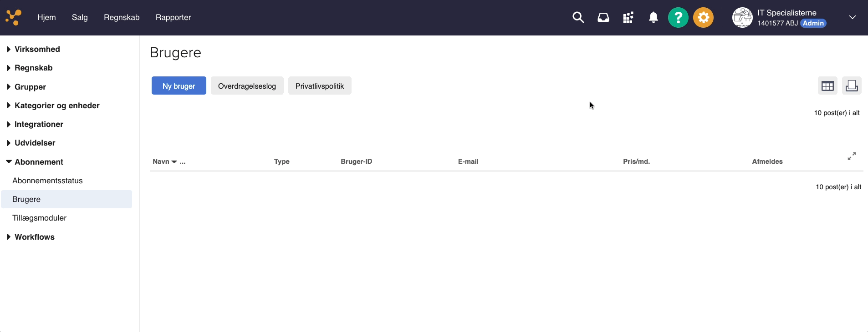Click the table columns layout icon

click(827, 86)
